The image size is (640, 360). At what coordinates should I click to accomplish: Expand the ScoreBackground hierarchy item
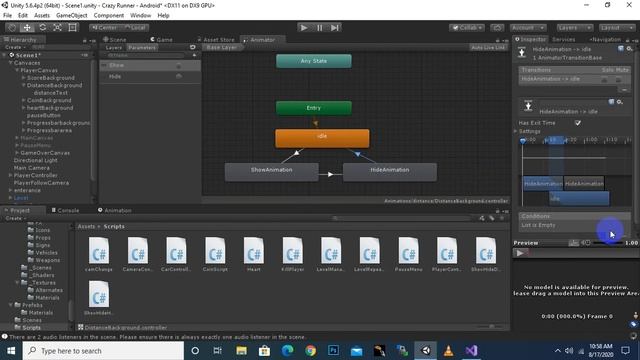[23, 78]
